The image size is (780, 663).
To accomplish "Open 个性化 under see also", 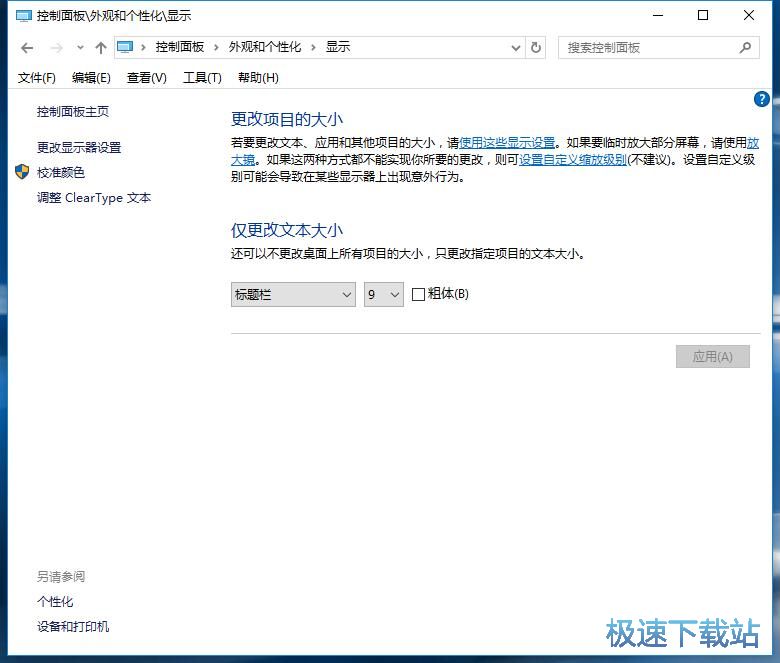I will [x=55, y=602].
